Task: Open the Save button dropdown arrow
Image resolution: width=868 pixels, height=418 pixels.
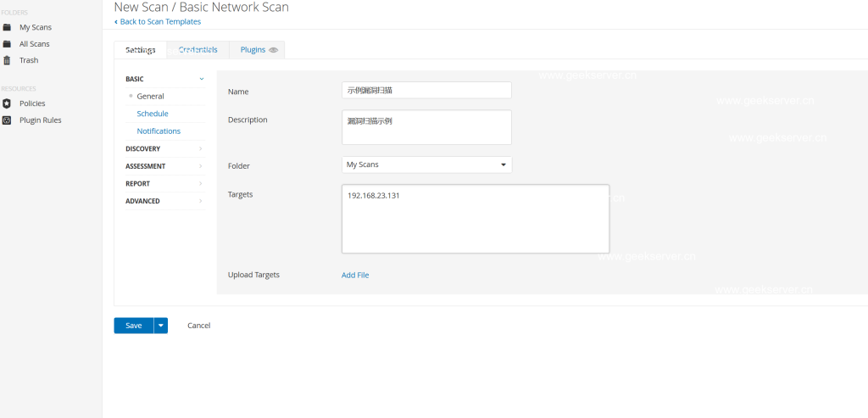Action: tap(160, 326)
